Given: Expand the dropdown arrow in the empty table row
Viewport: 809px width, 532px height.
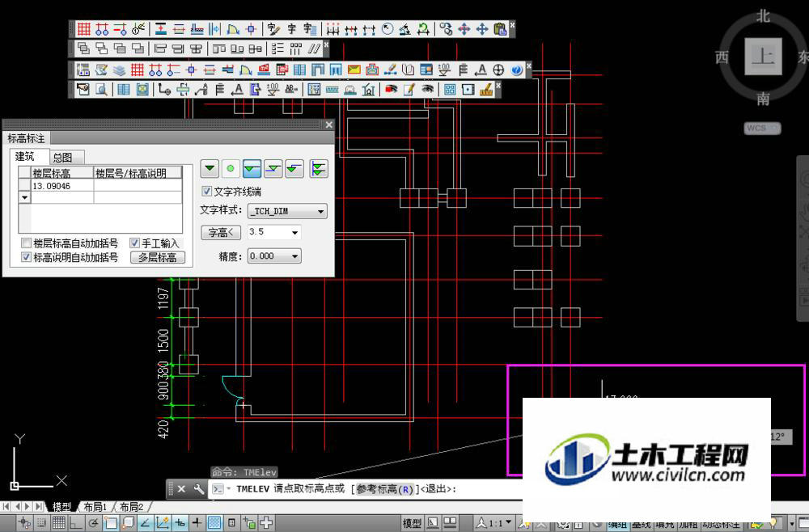Looking at the screenshot, I should point(25,197).
